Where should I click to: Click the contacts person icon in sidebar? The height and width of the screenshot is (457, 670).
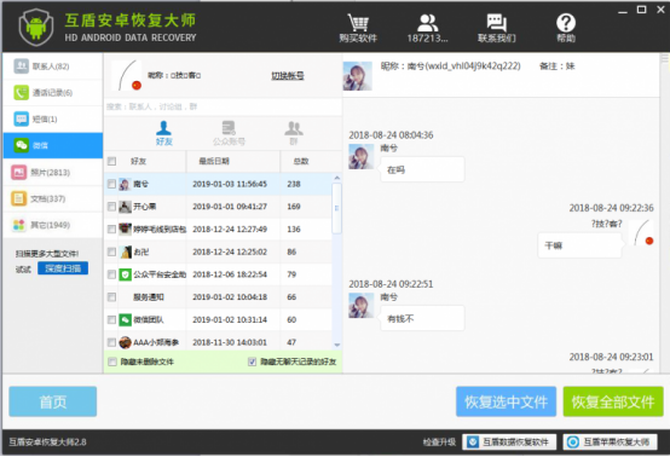(x=21, y=66)
